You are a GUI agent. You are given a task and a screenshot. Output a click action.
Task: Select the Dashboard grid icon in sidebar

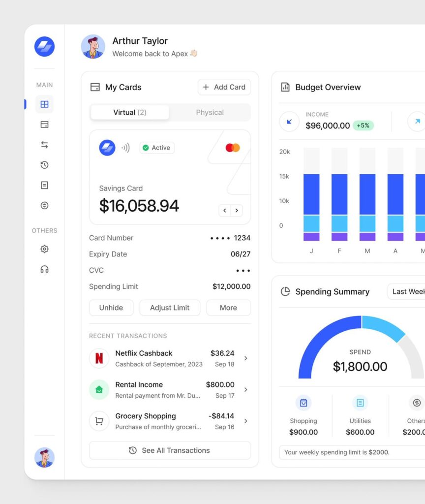point(44,104)
